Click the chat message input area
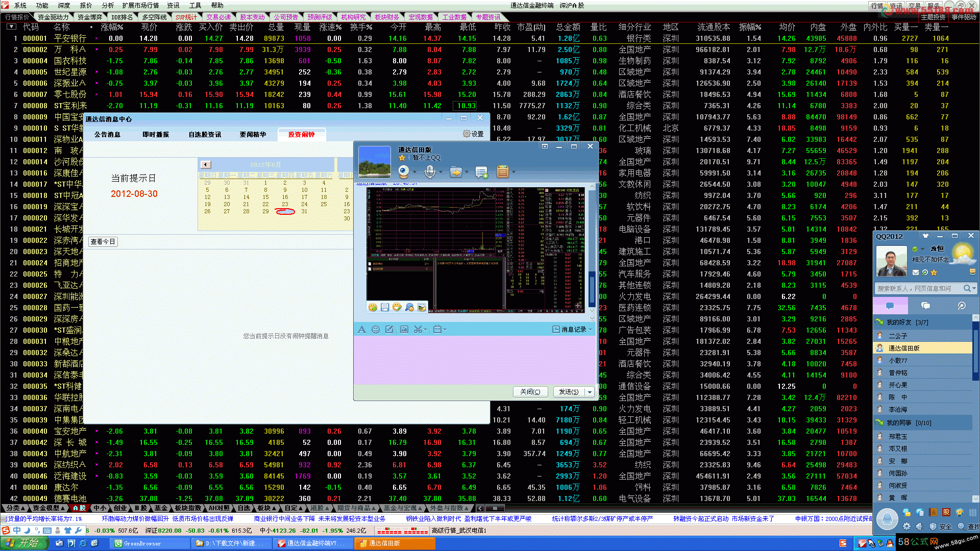This screenshot has width=980, height=551. (x=475, y=359)
